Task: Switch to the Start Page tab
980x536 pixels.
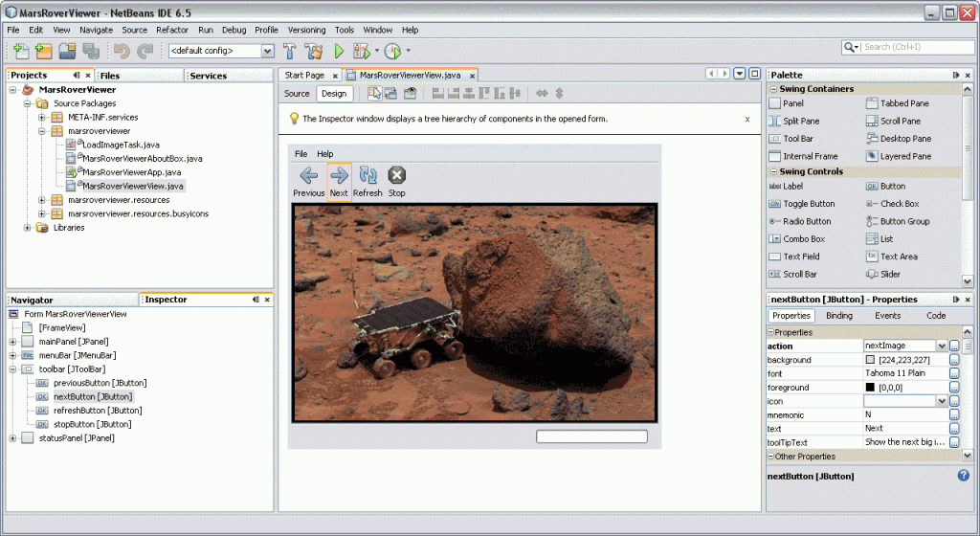Action: tap(304, 75)
